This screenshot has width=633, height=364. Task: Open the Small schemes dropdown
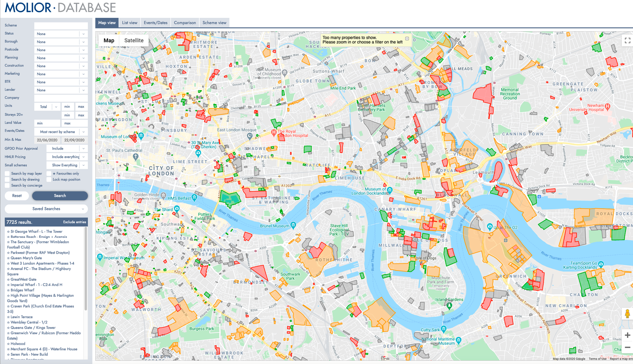coord(67,165)
